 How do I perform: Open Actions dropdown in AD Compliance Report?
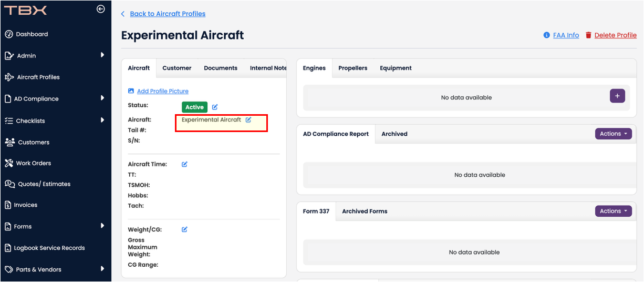pos(613,134)
